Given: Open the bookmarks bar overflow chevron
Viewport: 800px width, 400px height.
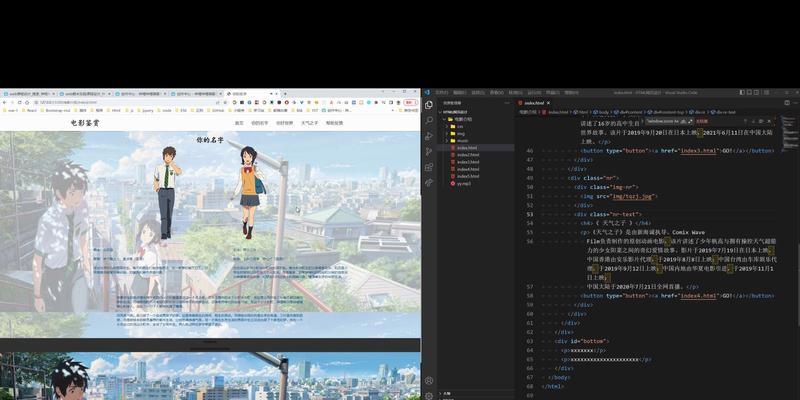Looking at the screenshot, I should 393,110.
